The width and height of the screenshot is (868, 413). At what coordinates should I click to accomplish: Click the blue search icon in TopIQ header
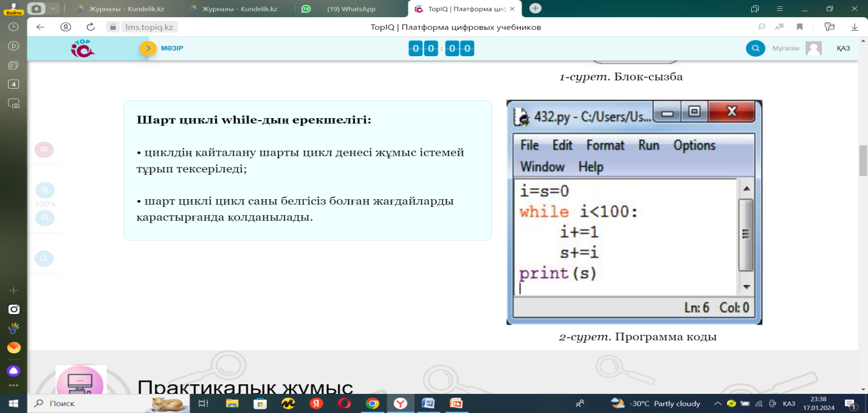tap(755, 49)
